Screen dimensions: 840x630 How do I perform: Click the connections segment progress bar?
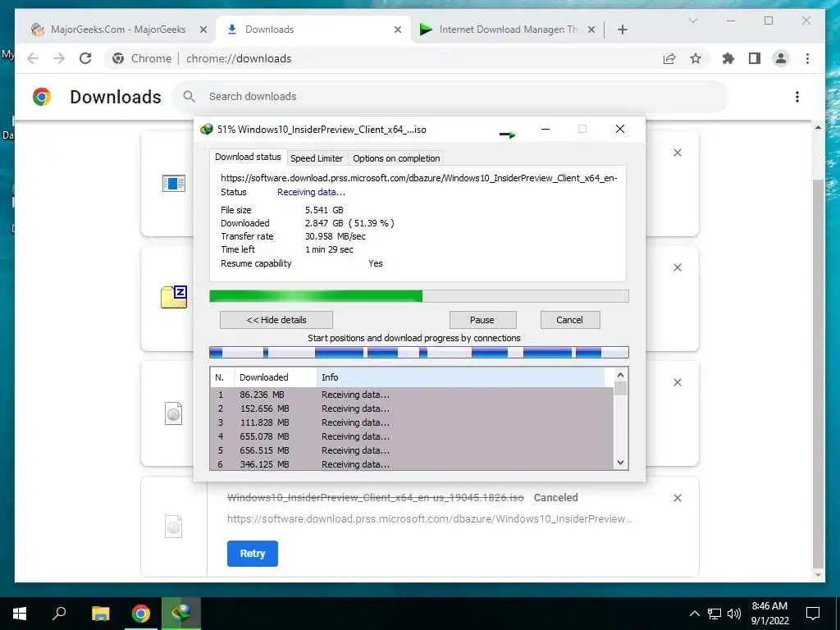(x=419, y=352)
